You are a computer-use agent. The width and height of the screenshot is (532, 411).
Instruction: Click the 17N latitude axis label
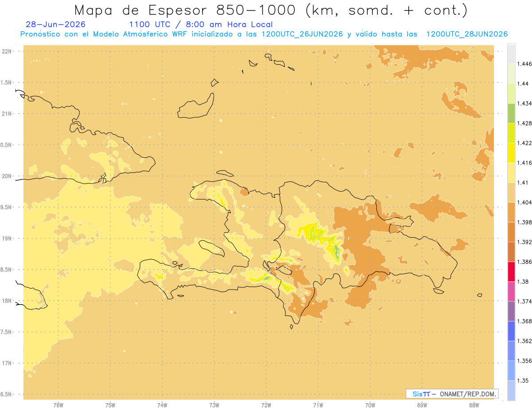pyautogui.click(x=7, y=363)
